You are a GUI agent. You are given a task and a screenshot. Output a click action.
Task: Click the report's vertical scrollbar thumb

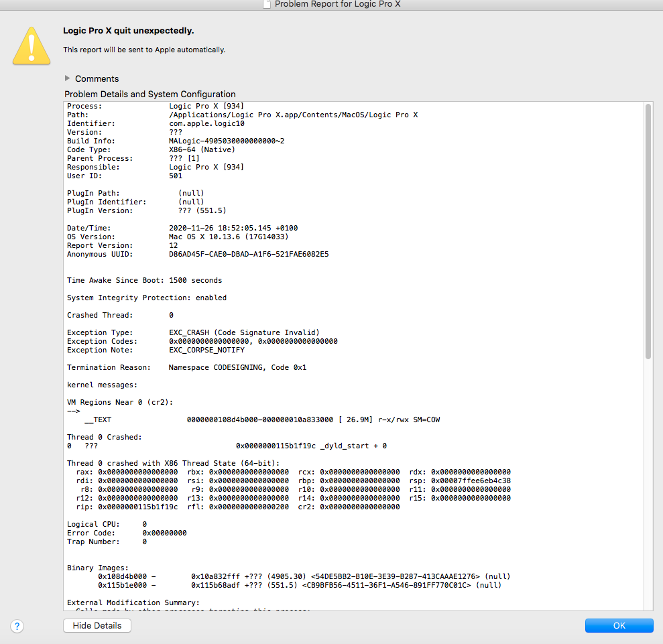click(x=648, y=232)
